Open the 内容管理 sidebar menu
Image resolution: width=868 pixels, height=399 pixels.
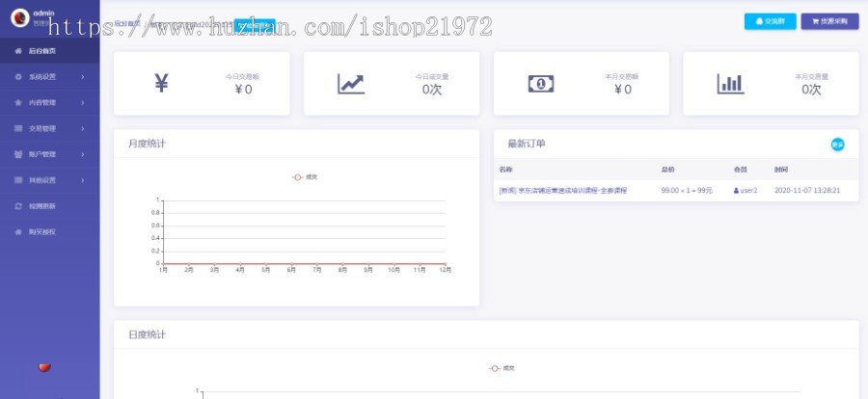tap(50, 103)
